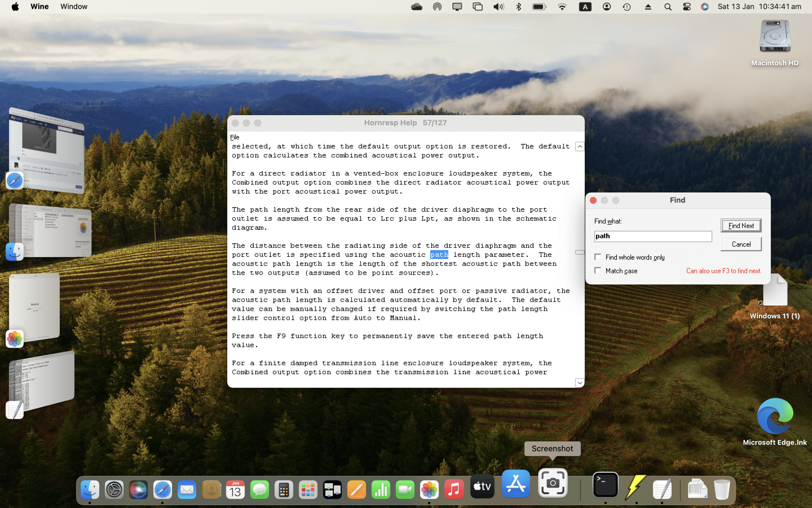The width and height of the screenshot is (812, 508).
Task: Open the display mirroring menu bar icon
Action: [x=457, y=7]
